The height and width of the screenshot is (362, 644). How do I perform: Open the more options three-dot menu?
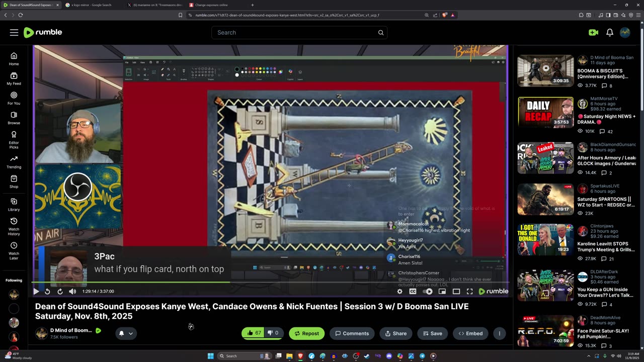click(x=500, y=333)
